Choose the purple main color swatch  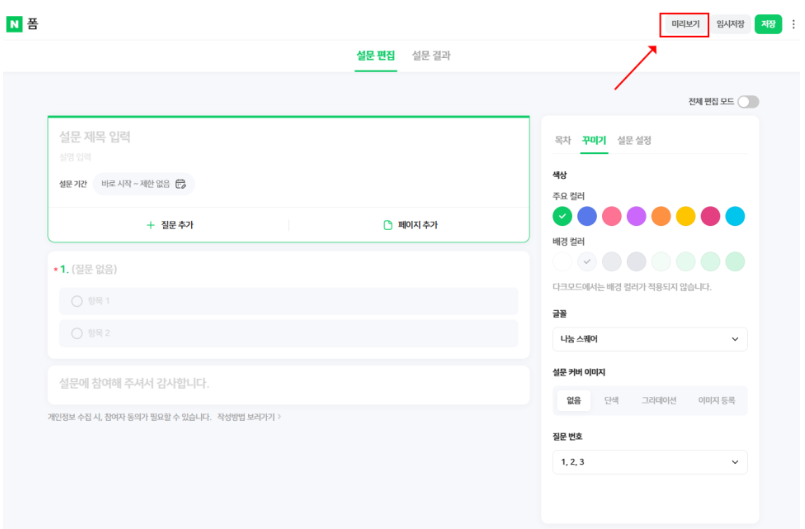(636, 216)
